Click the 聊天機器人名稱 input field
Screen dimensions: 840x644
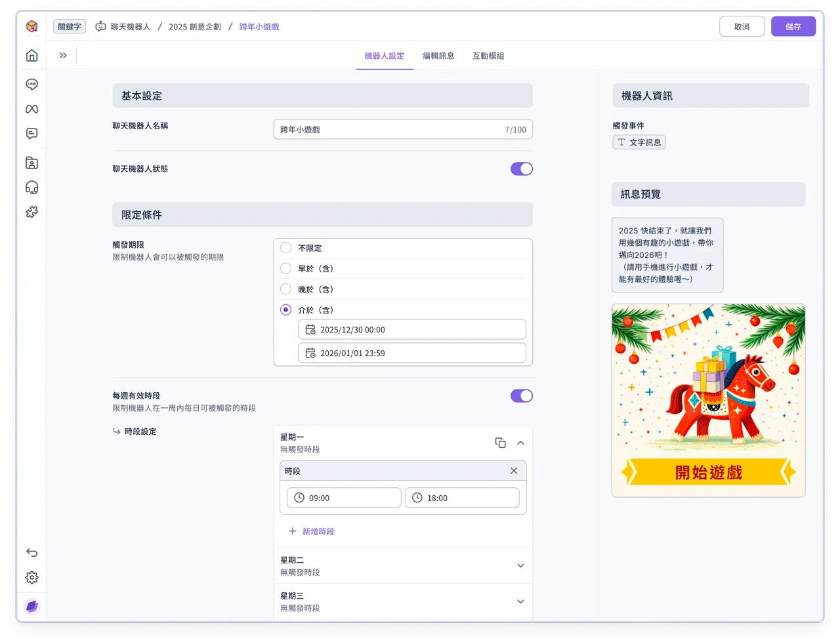click(x=403, y=129)
